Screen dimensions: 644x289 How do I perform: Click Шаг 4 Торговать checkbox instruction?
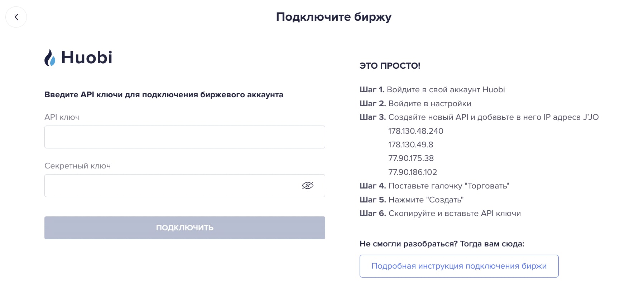click(434, 186)
